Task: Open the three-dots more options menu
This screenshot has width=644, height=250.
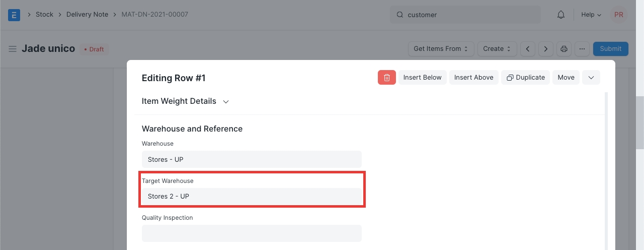Action: (582, 49)
